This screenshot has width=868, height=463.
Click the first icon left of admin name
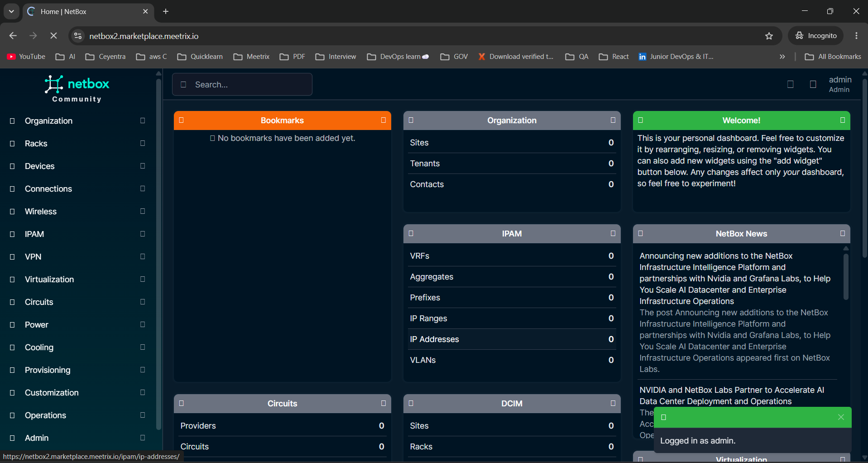[x=791, y=84]
